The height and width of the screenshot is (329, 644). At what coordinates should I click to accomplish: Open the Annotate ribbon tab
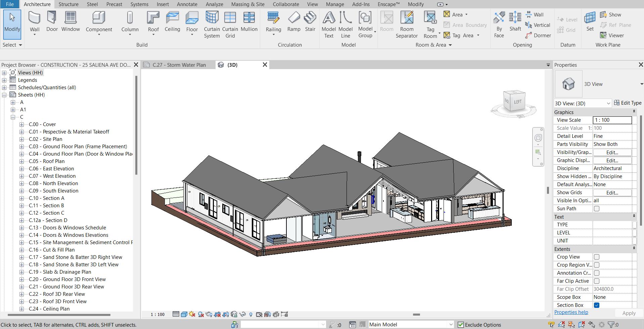(x=187, y=4)
